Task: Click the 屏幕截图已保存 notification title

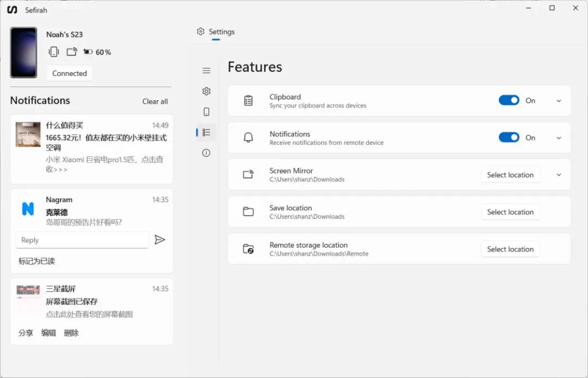Action: tap(72, 302)
